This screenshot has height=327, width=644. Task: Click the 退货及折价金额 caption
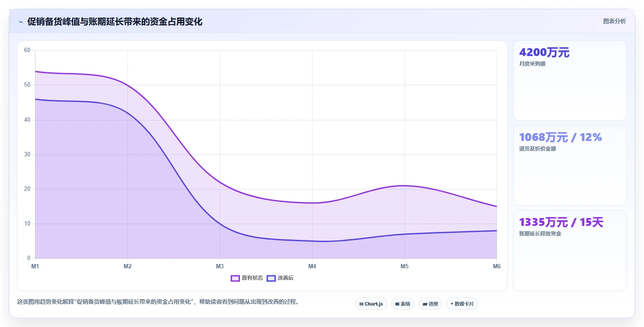[x=538, y=149]
